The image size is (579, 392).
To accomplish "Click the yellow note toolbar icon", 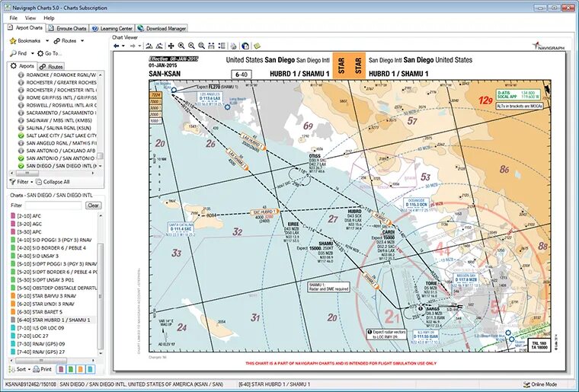I will [x=257, y=46].
